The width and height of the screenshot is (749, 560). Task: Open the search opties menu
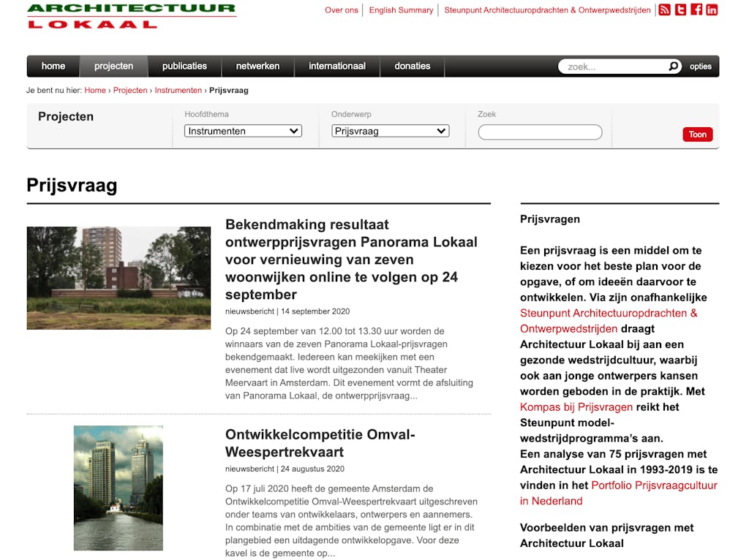700,67
